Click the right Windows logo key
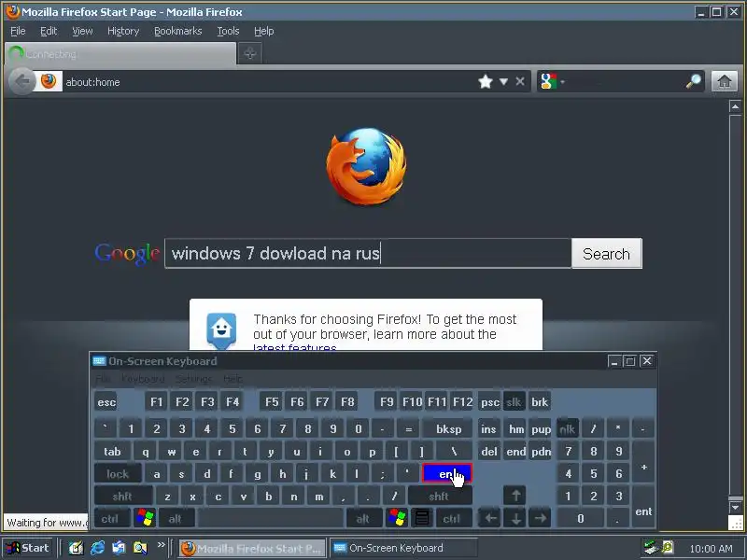 (x=397, y=518)
